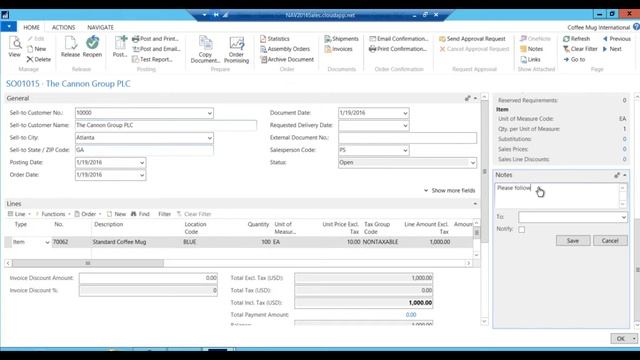Tick the Notify checkbox
The height and width of the screenshot is (360, 640).
522,229
